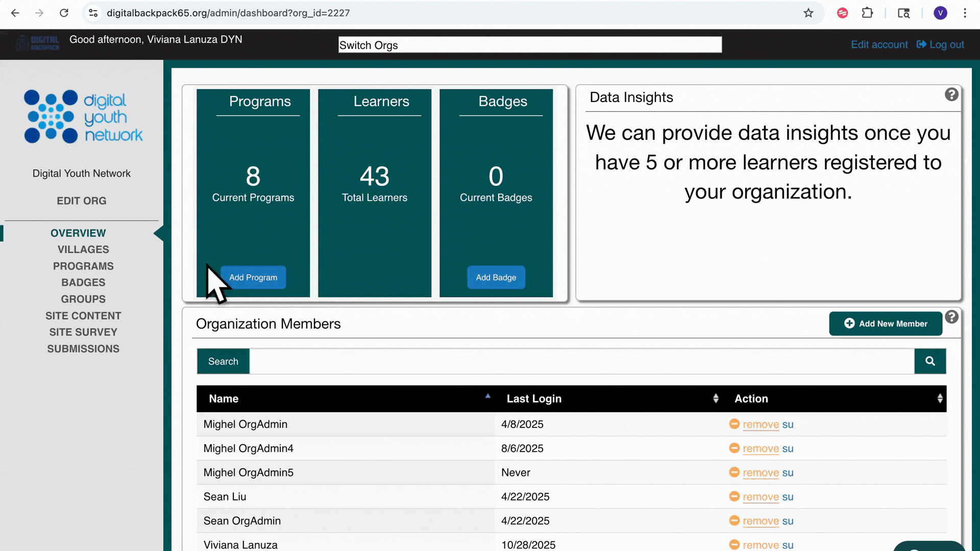Screen dimensions: 980x551
Task: Click the members search input field
Action: pos(582,361)
